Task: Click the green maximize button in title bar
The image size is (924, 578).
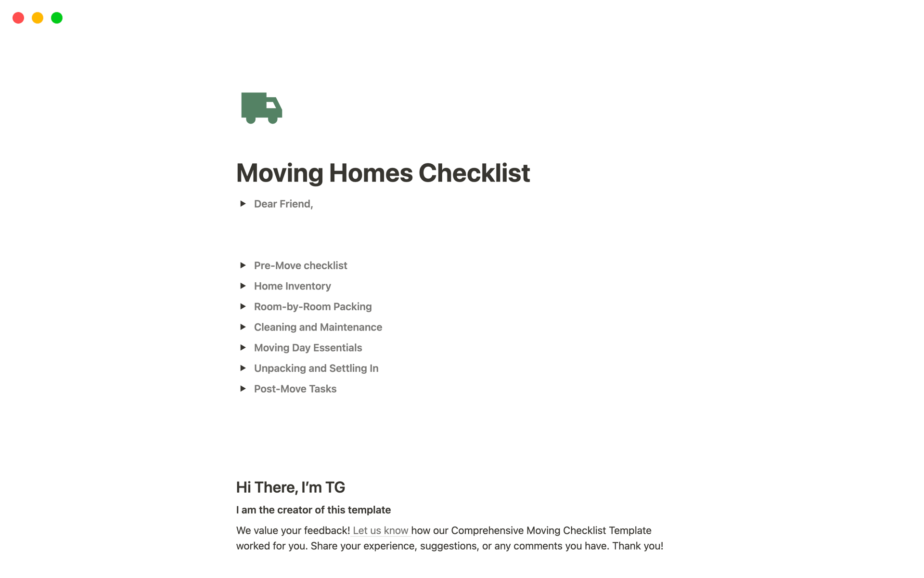Action: click(58, 17)
